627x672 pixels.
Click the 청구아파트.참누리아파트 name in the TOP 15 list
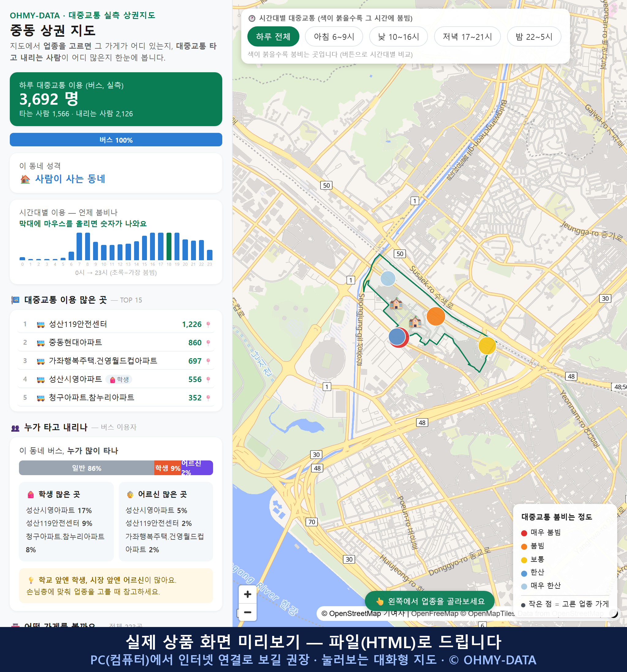[92, 397]
